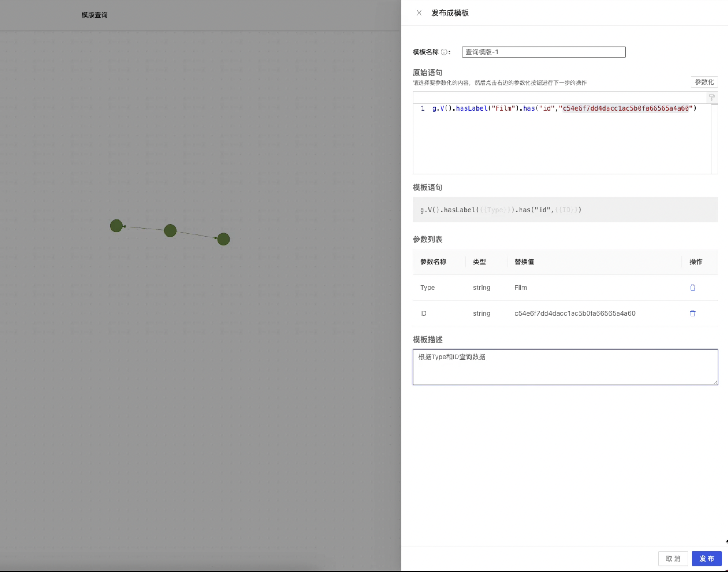Viewport: 728px width, 572px height.
Task: Click the {{Type}} placeholder in template statement
Action: pos(496,210)
